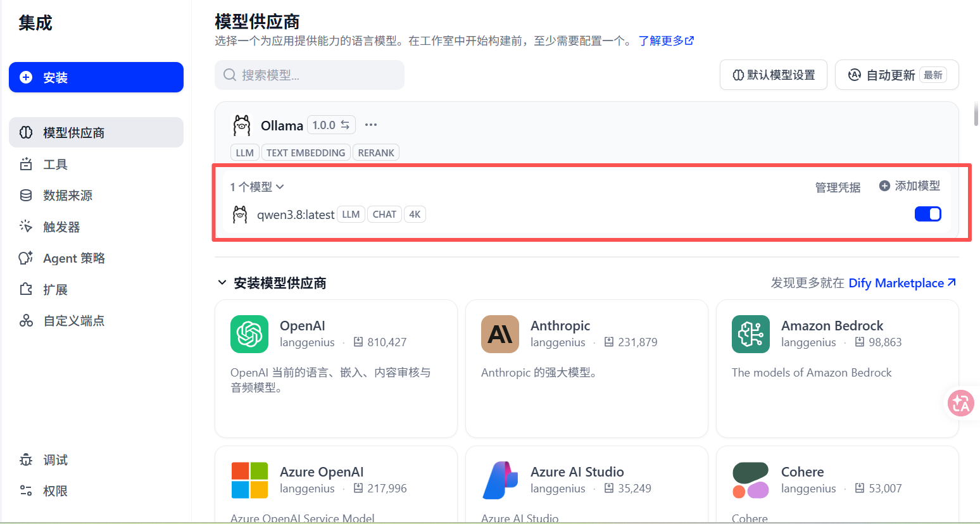Click the icon in 默认模型设置 button

738,75
